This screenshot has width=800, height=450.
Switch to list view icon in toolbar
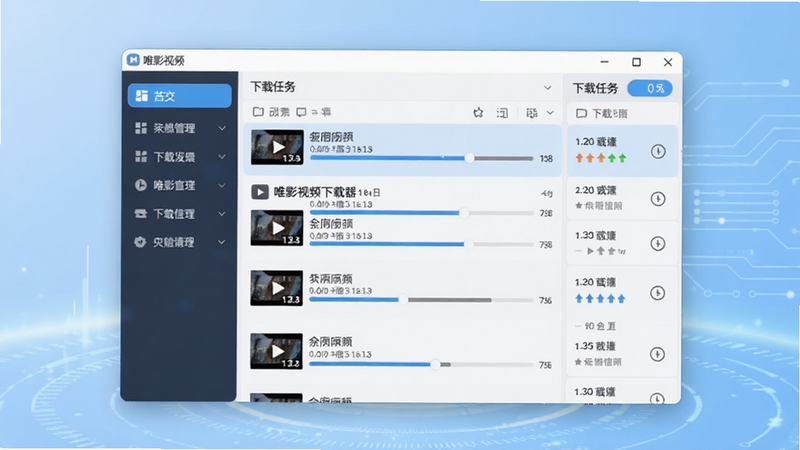(503, 113)
